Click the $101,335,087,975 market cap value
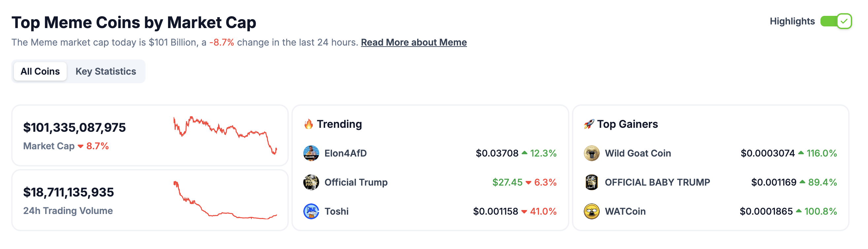Viewport: 868px width, 249px height. 75,127
